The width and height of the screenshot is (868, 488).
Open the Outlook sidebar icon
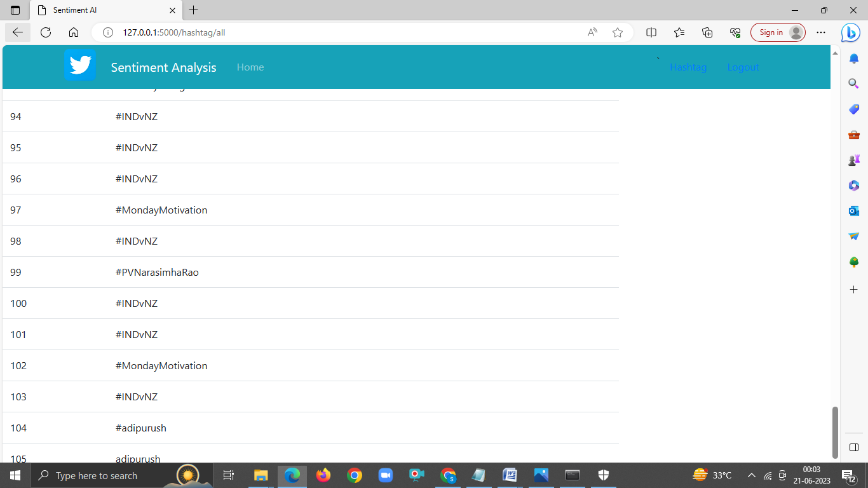(x=853, y=210)
